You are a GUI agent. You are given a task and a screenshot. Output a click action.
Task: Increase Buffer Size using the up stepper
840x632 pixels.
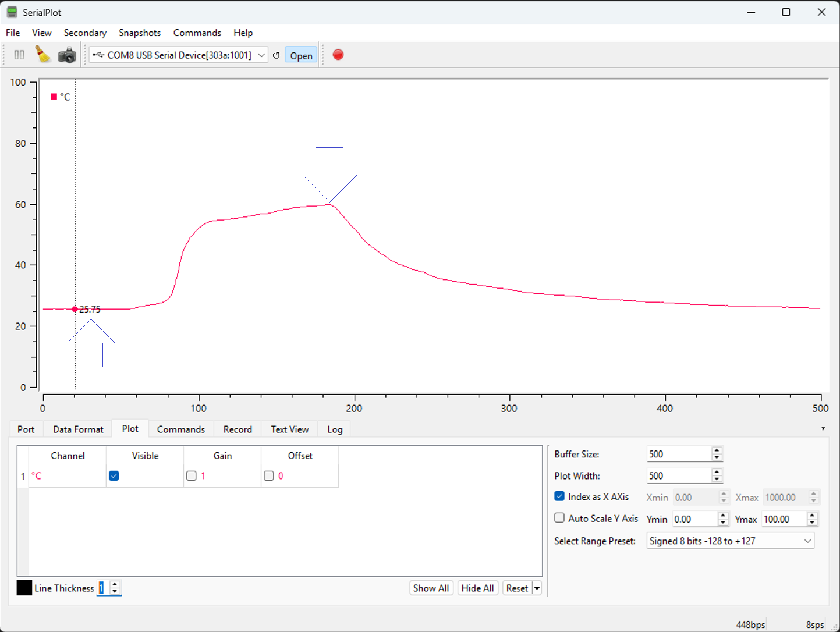[716, 450]
